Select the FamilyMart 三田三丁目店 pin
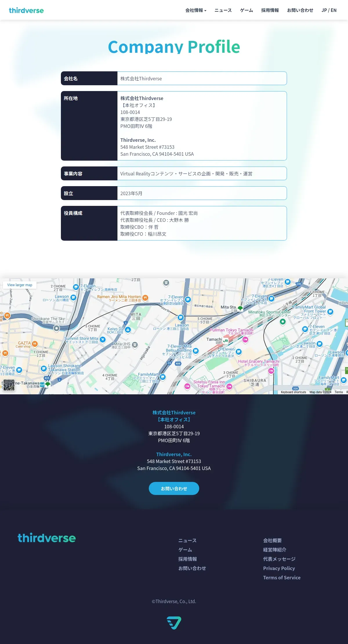This screenshot has width=348, height=644. [163, 377]
